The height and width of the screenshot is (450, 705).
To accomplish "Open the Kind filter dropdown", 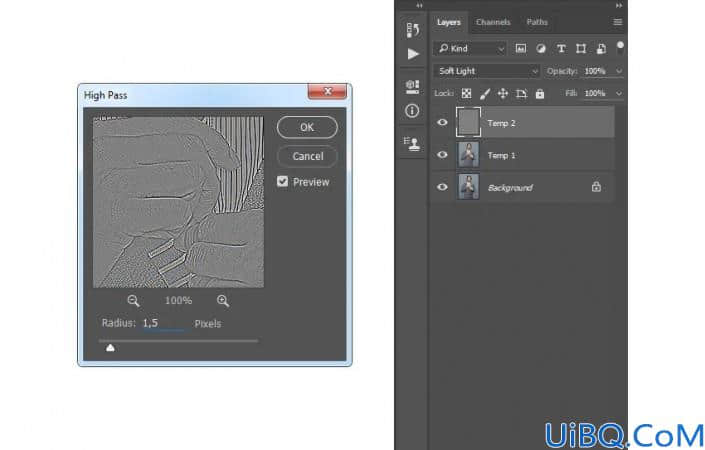I will [x=470, y=49].
